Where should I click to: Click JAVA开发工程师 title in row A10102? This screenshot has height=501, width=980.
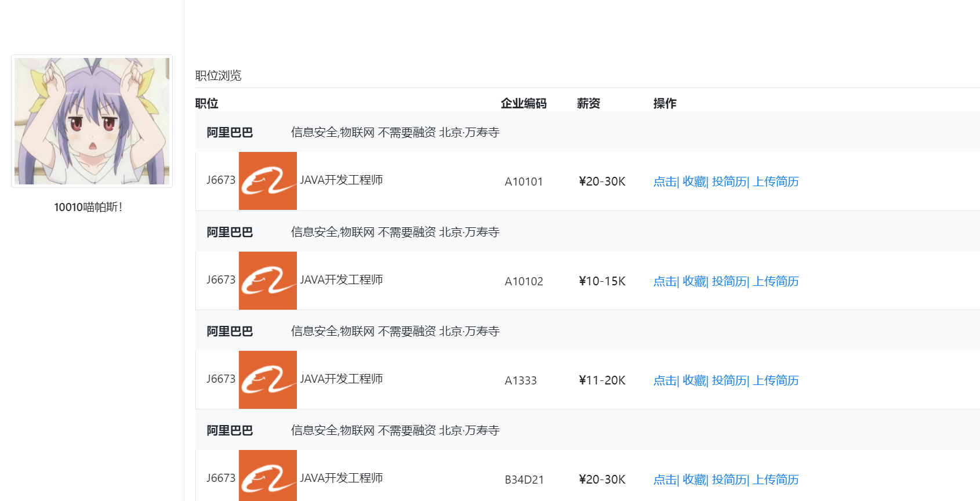pyautogui.click(x=341, y=279)
